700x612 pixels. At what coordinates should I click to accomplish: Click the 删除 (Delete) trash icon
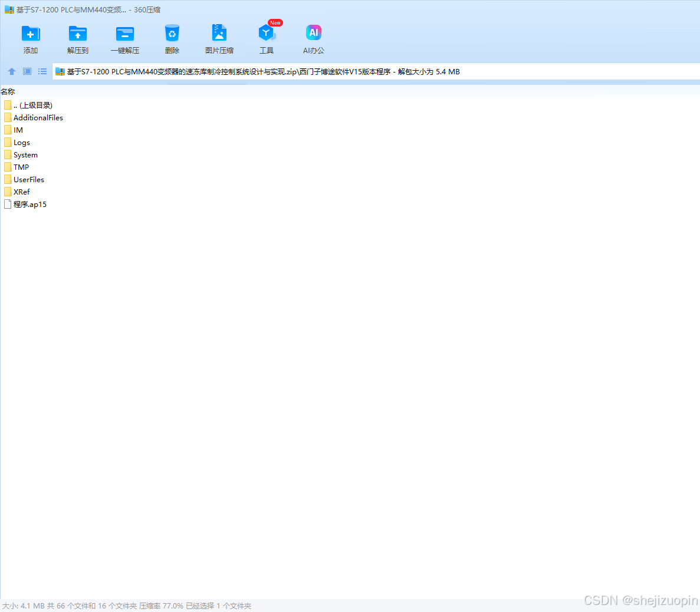(x=172, y=34)
